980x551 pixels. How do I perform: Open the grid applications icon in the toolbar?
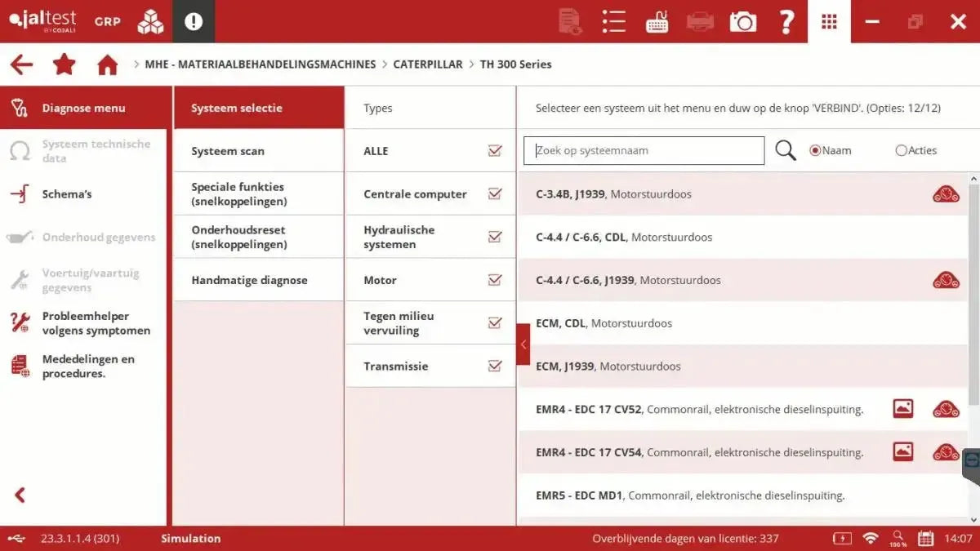pos(829,22)
